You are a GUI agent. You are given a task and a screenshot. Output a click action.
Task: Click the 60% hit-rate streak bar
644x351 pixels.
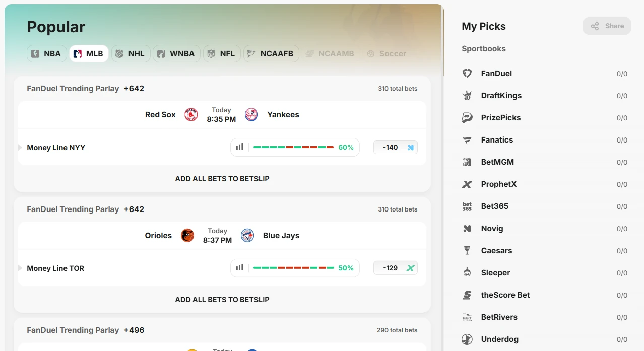(293, 147)
